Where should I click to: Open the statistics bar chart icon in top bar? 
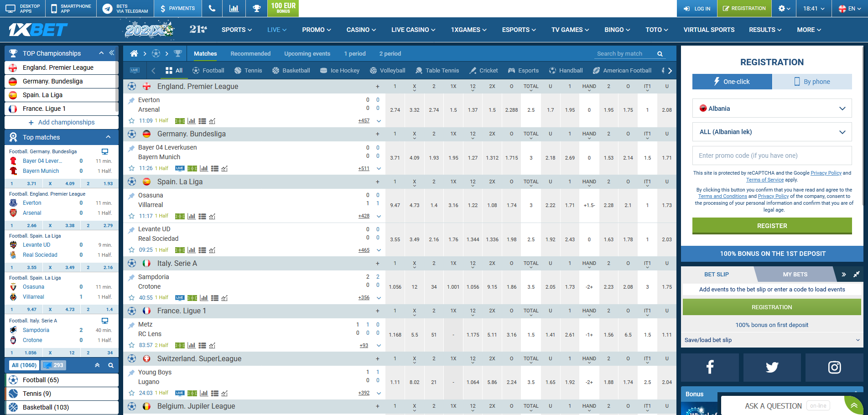click(234, 8)
